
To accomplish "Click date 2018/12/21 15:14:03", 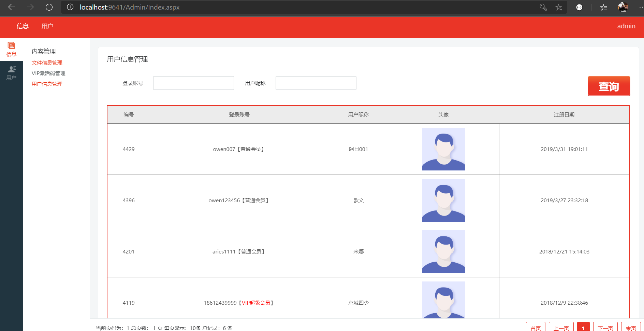I will click(564, 252).
